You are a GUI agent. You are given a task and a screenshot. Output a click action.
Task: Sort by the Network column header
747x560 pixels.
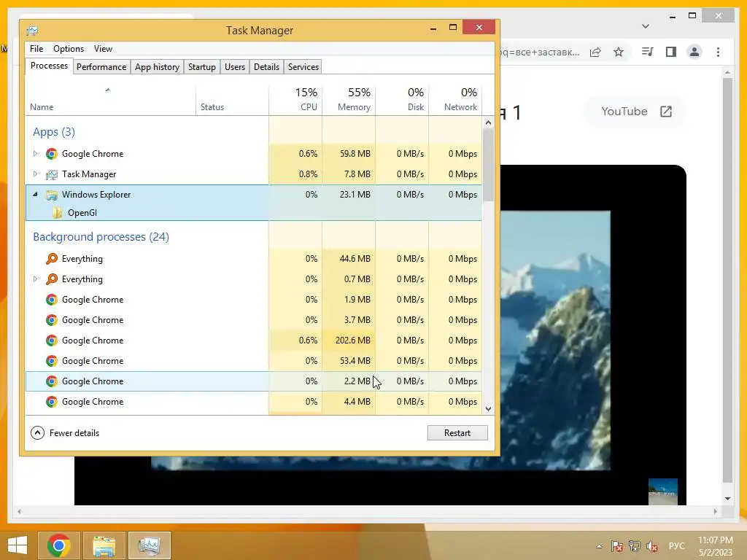tap(455, 99)
